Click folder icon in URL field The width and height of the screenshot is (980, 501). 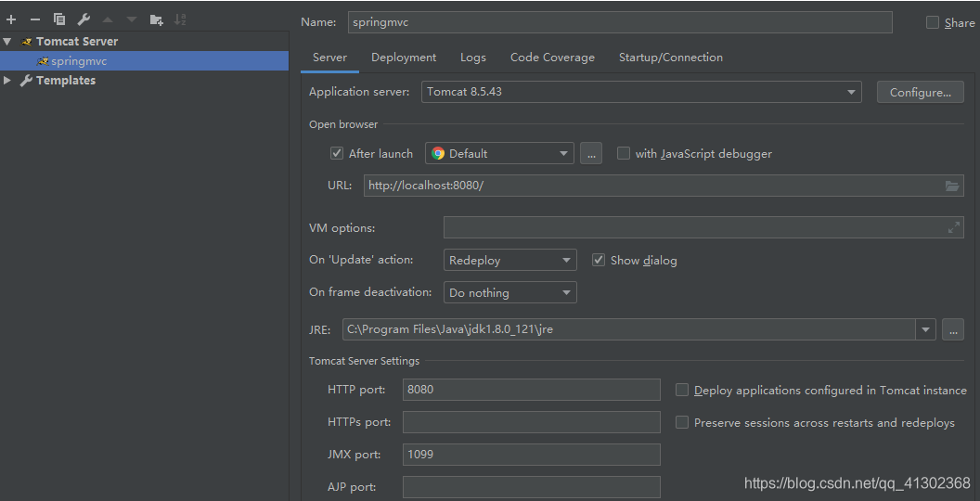tap(951, 186)
